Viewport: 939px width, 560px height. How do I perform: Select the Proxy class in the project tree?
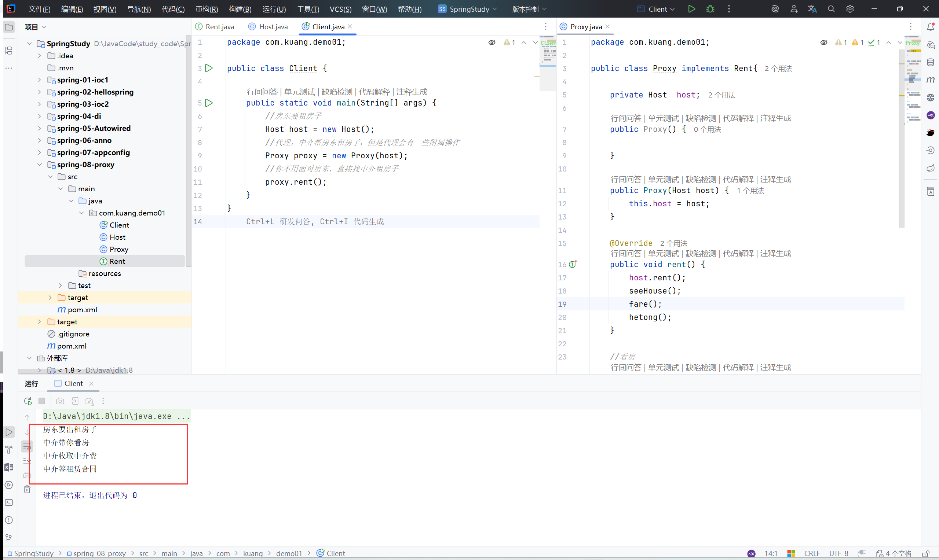coord(118,249)
